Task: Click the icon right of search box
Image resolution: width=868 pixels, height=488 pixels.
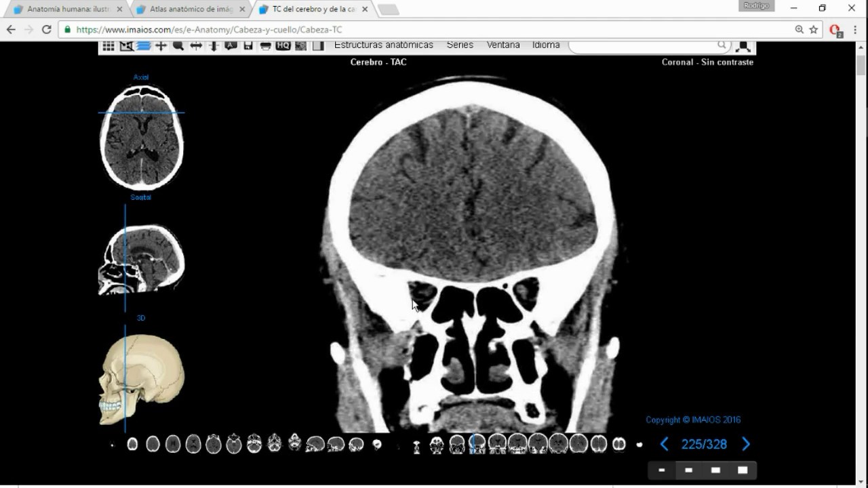Action: [743, 46]
